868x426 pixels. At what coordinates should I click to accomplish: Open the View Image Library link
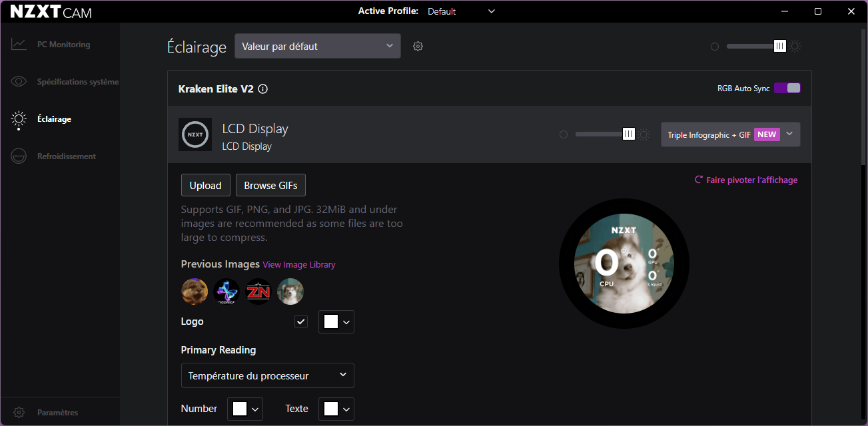point(299,265)
